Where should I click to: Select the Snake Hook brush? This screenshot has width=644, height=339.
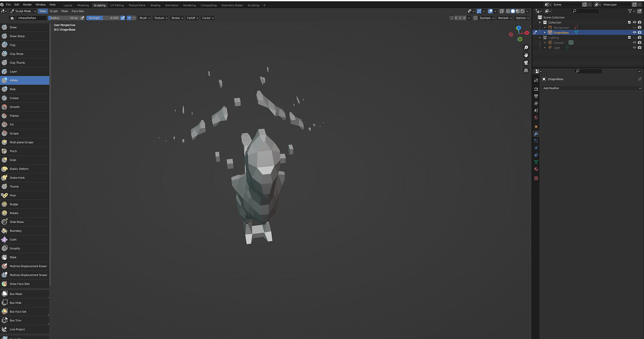[x=25, y=177]
